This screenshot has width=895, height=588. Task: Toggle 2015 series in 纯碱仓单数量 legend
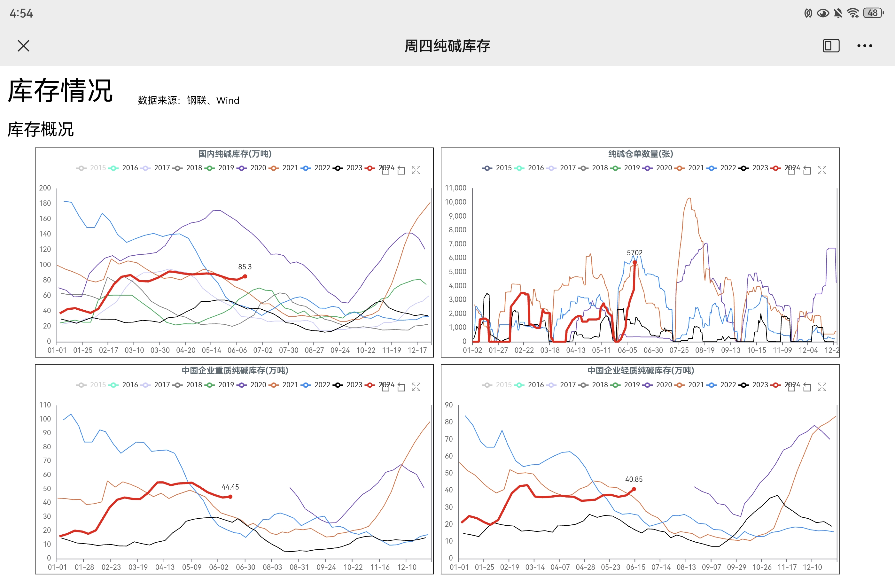(497, 168)
